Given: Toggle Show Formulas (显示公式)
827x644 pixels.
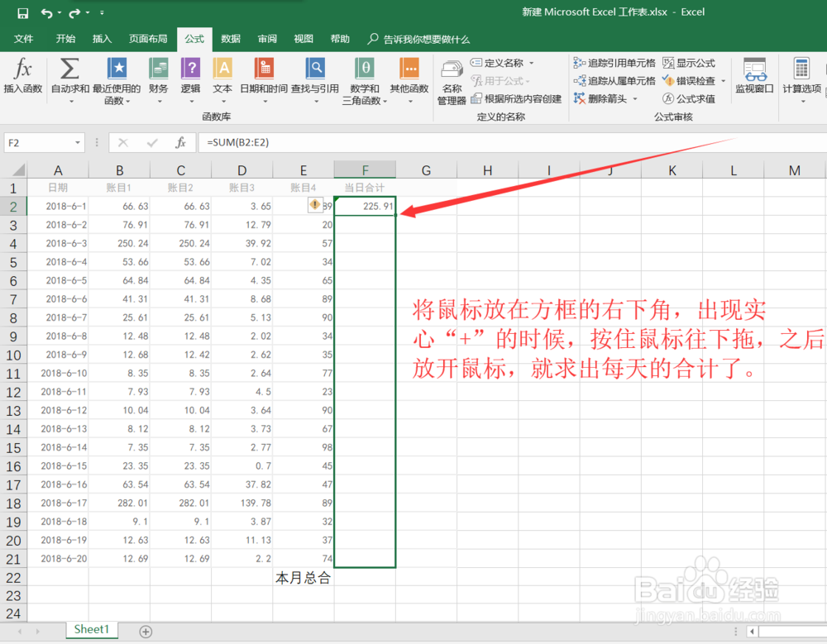Looking at the screenshot, I should (689, 64).
